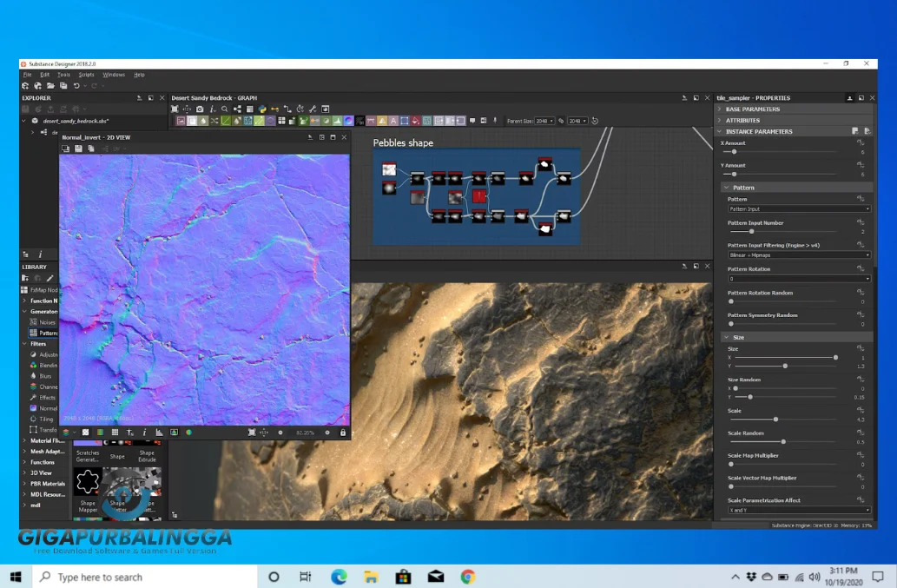The height and width of the screenshot is (588, 897).
Task: Collapse the Filters category in Library
Action: pos(23,344)
